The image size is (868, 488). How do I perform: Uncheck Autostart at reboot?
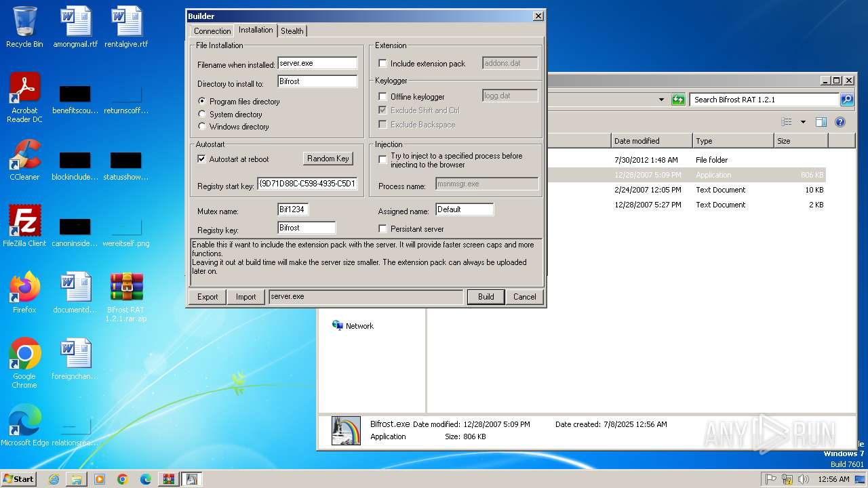pos(201,159)
